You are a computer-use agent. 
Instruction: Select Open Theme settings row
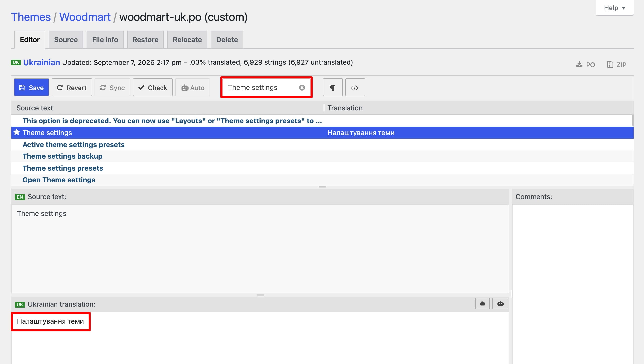[x=322, y=180]
